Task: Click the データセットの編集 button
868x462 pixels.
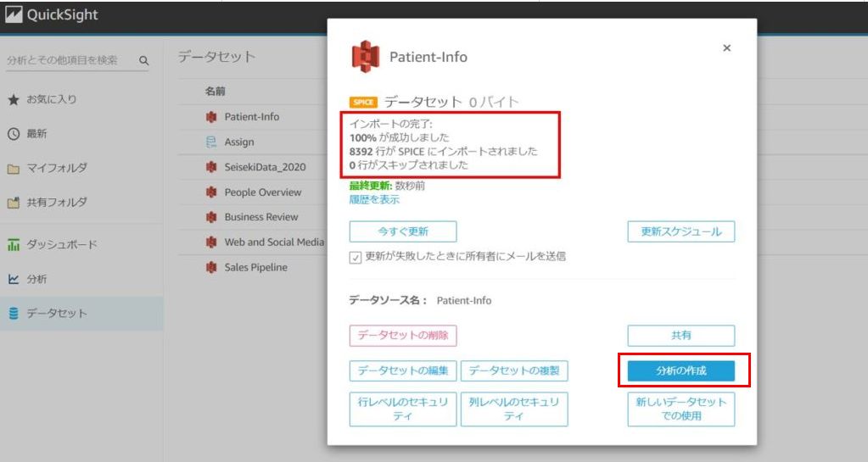Action: (403, 370)
